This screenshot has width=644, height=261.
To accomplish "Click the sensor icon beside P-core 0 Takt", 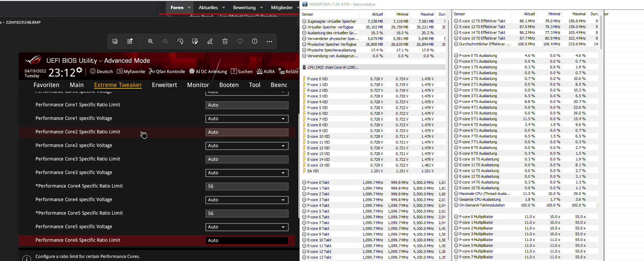I will click(x=304, y=182).
